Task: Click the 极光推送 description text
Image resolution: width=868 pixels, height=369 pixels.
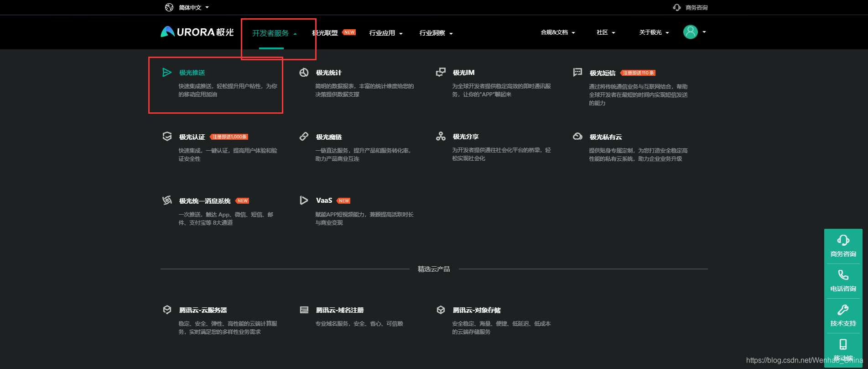Action: point(228,90)
